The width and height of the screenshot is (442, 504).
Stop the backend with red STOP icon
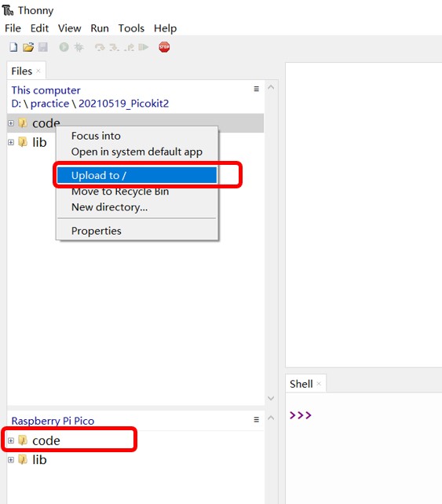pos(164,47)
